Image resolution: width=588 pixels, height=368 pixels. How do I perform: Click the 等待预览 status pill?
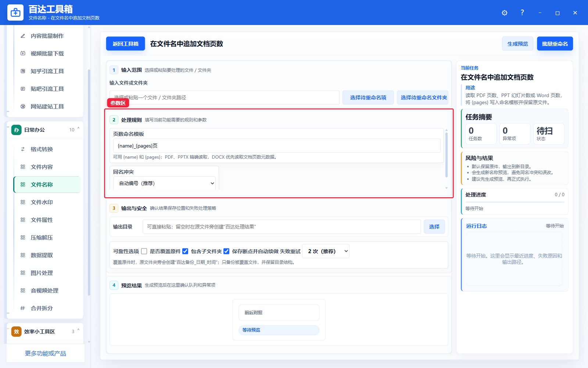(x=279, y=330)
